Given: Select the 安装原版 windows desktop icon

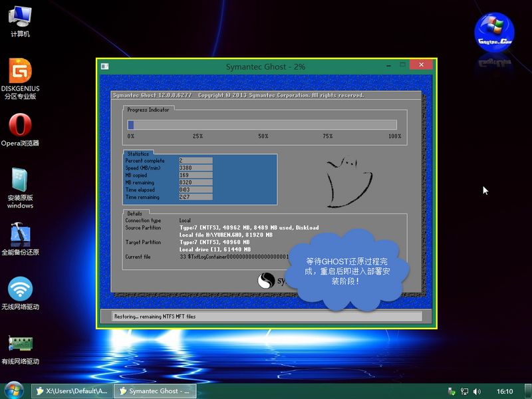Looking at the screenshot, I should pyautogui.click(x=20, y=188).
